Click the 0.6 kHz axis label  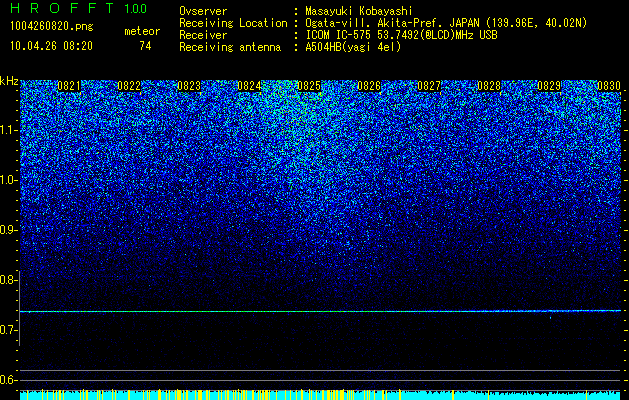[9, 380]
